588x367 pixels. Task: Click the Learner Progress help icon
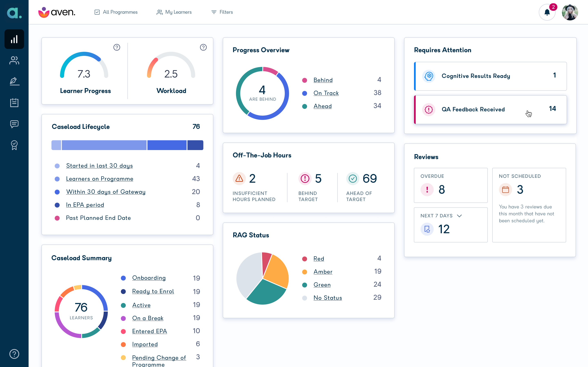pyautogui.click(x=117, y=47)
